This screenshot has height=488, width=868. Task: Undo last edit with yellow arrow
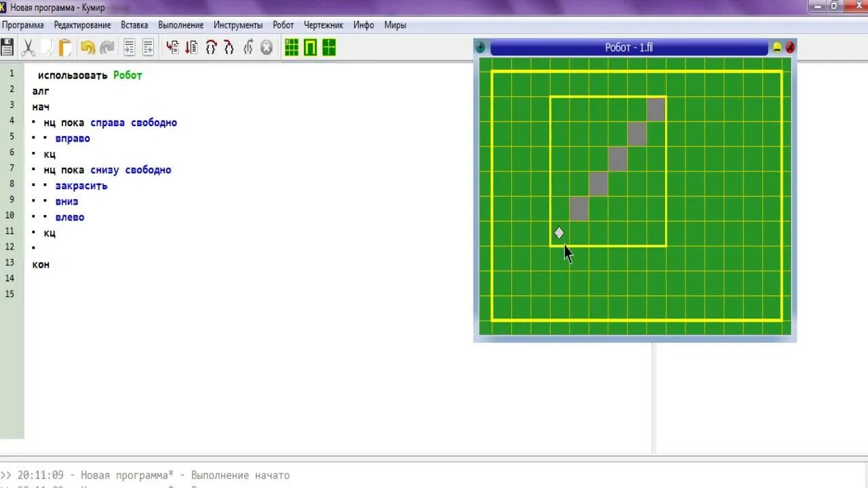87,47
